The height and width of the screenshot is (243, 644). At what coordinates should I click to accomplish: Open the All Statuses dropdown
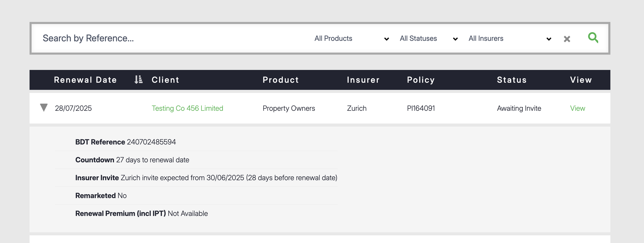pyautogui.click(x=428, y=39)
